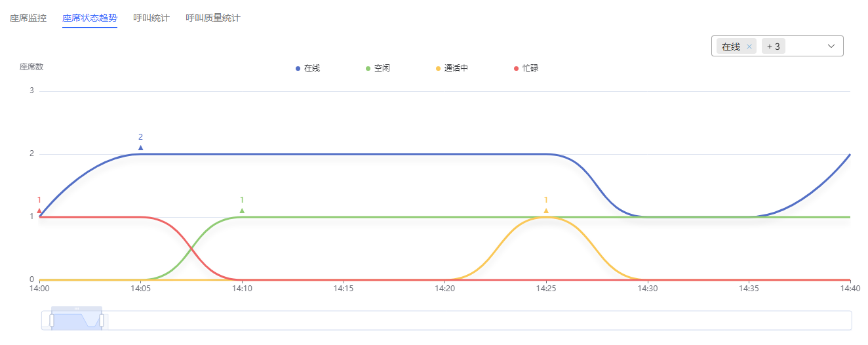
Task: Click the left handle of zoom slider
Action: click(x=52, y=320)
